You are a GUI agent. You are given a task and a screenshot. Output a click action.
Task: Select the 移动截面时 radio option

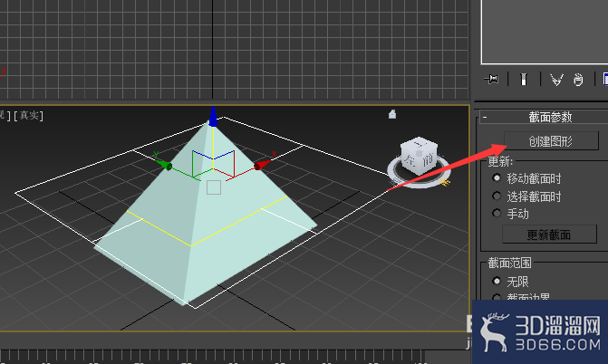click(x=497, y=178)
